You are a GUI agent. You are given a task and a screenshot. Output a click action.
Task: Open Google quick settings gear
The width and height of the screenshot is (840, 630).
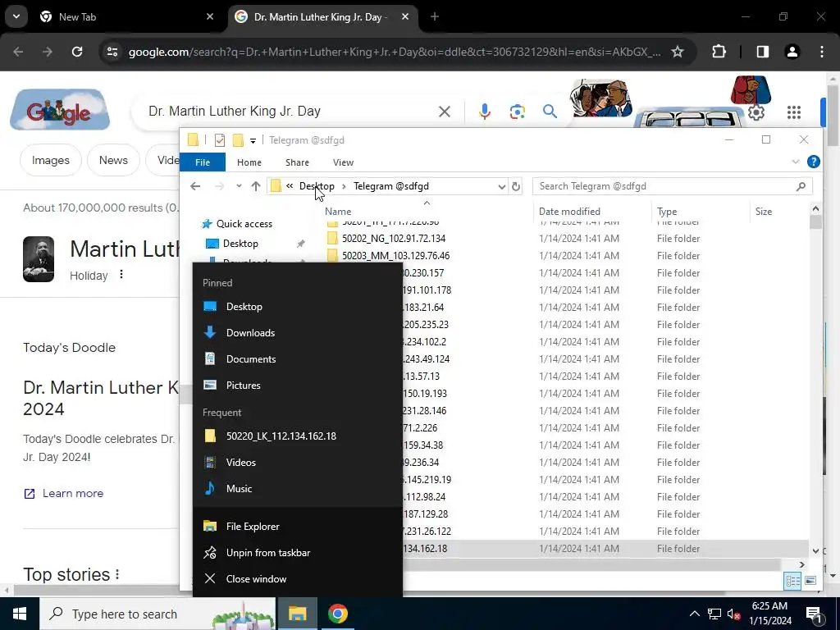click(x=756, y=112)
